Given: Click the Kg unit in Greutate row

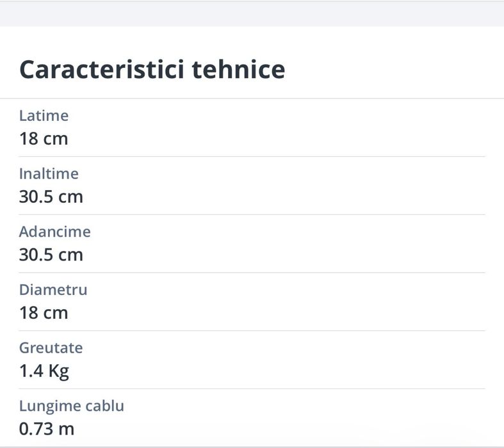Looking at the screenshot, I should [59, 372].
